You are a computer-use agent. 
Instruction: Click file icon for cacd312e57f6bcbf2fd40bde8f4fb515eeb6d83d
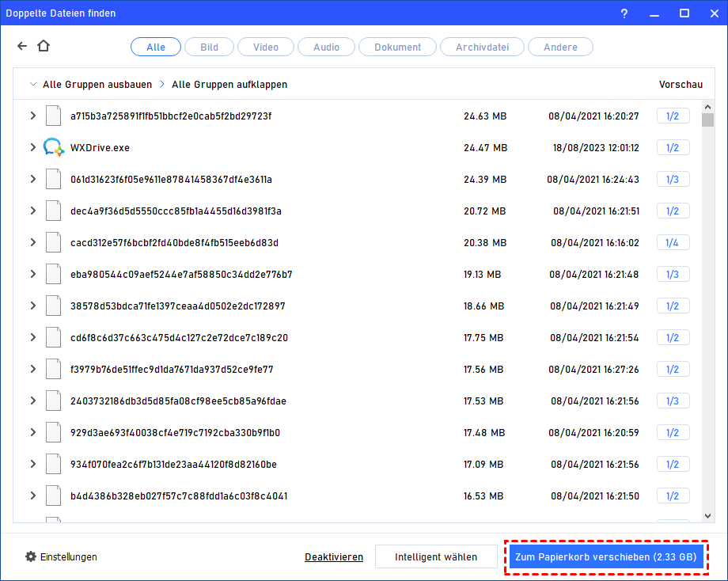(53, 242)
